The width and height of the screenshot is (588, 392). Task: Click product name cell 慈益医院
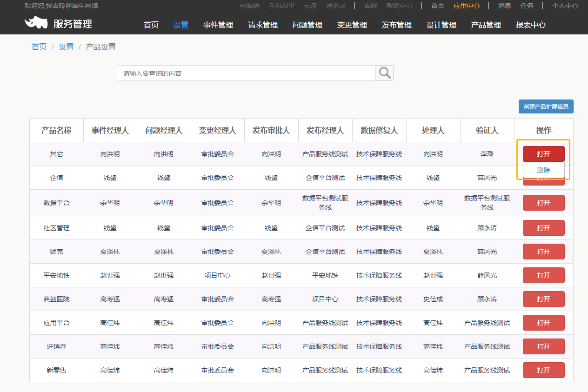(x=56, y=299)
